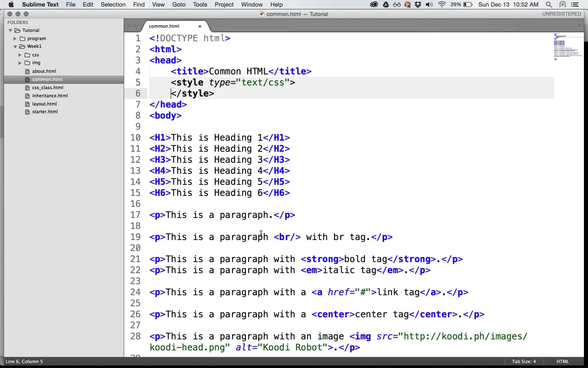Click the battery status icon
Viewport: 588px width, 368px height.
pyautogui.click(x=468, y=4)
